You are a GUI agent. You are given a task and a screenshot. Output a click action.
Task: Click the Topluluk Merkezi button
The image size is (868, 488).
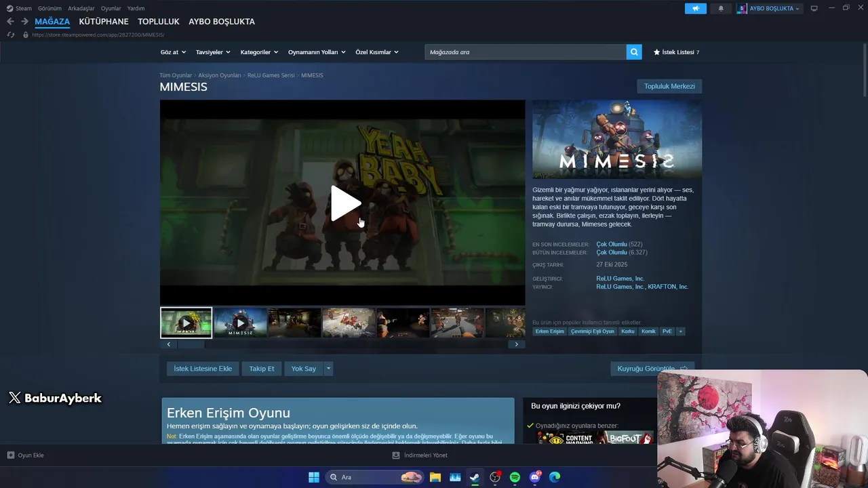coord(669,86)
